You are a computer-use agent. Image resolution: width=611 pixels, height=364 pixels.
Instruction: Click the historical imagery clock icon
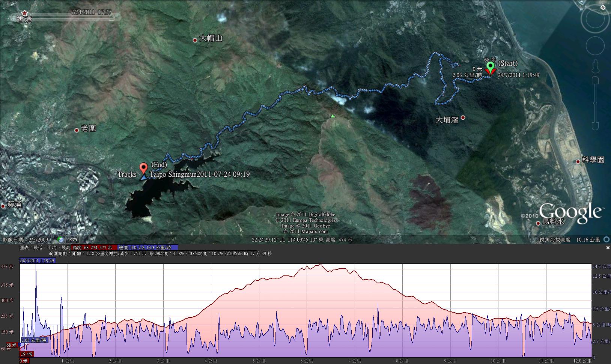[61, 239]
